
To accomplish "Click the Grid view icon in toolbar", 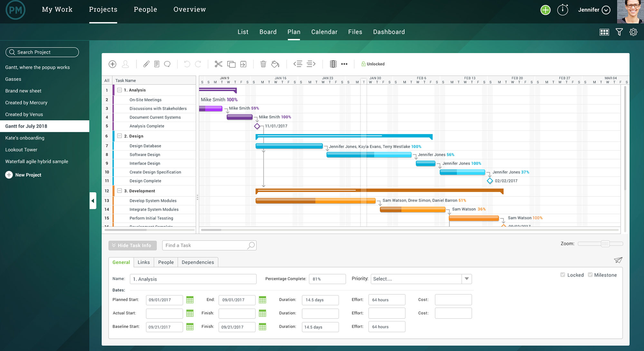I will (x=603, y=32).
